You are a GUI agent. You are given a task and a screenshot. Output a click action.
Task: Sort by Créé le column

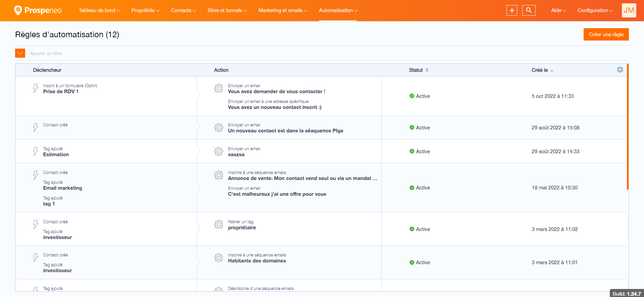[x=542, y=70]
